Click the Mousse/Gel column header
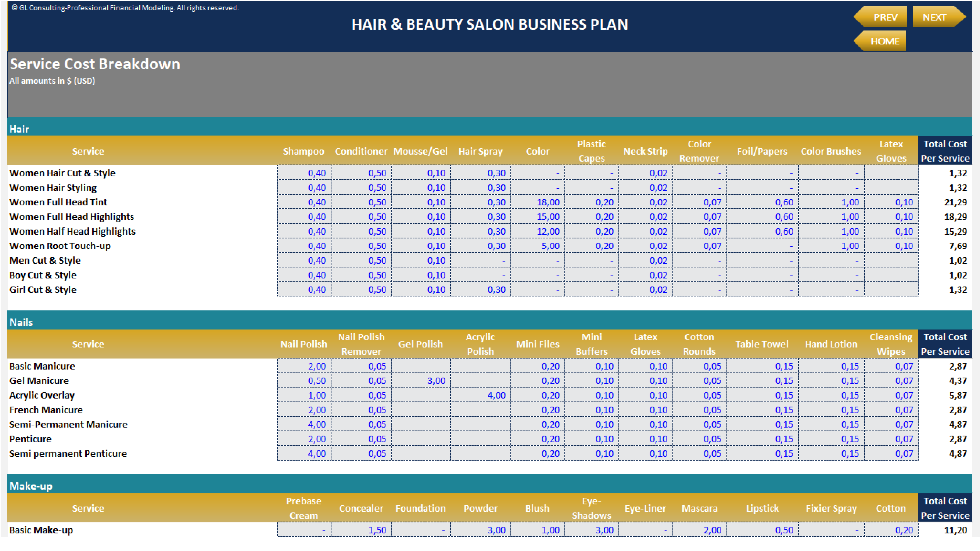 (420, 151)
